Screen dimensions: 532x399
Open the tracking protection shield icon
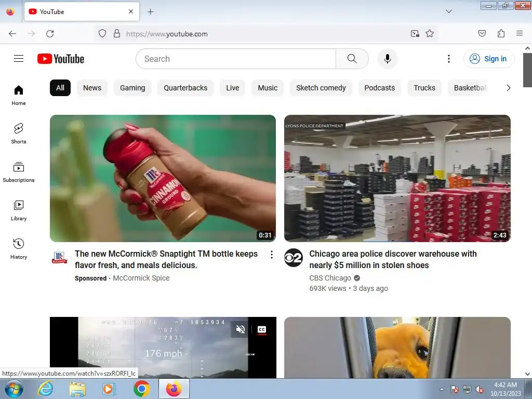102,34
